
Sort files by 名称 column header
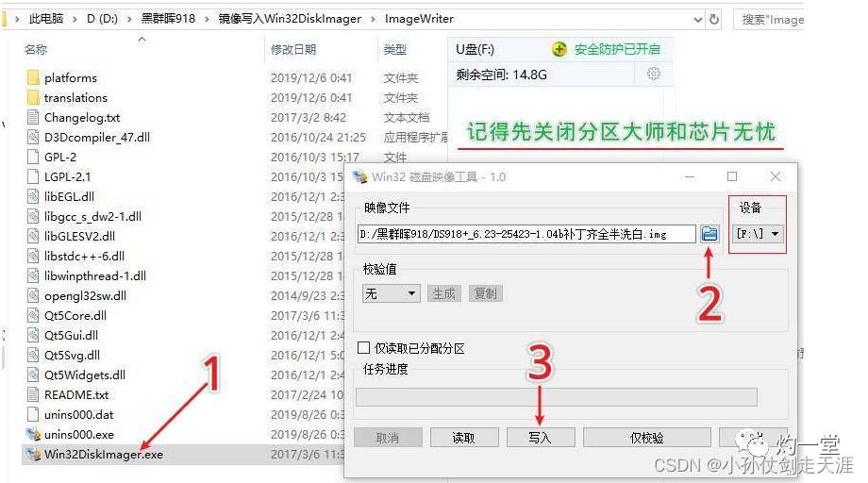(36, 50)
